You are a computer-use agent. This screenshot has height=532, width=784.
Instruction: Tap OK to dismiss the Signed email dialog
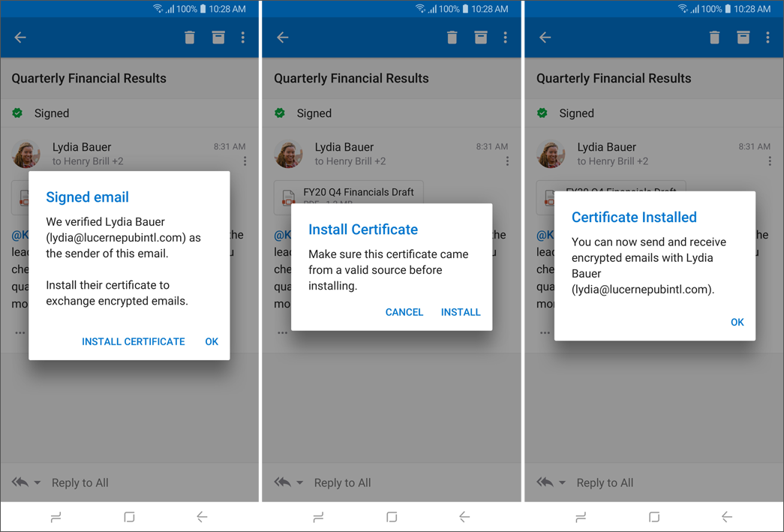point(212,341)
